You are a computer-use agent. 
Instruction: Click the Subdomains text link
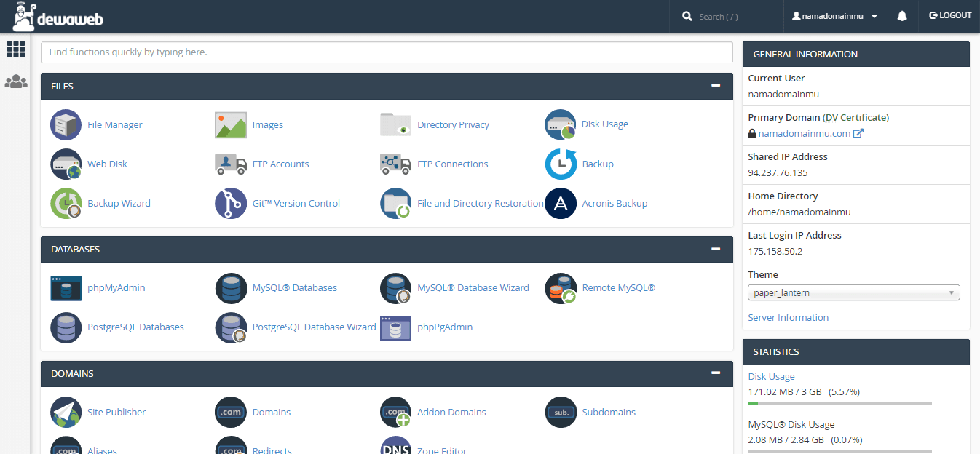(609, 412)
